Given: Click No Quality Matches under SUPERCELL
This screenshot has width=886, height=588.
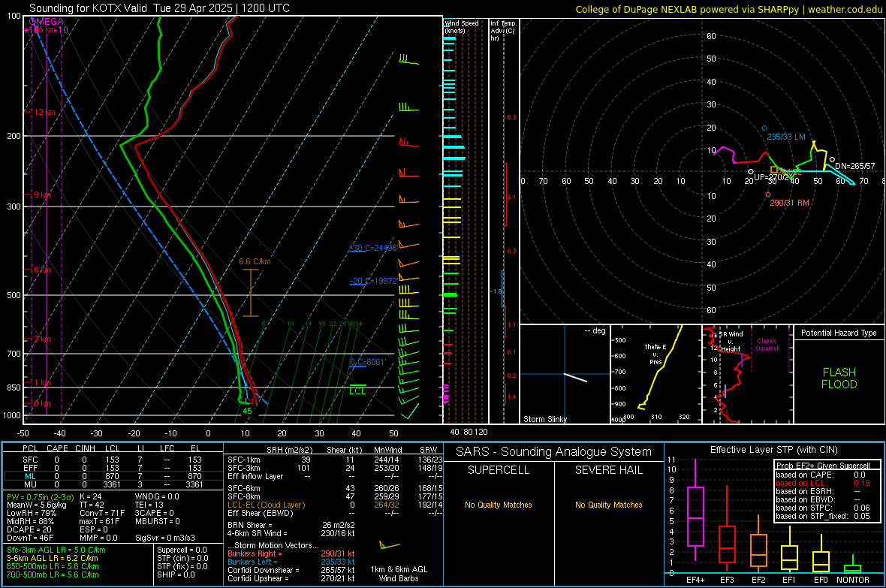Looking at the screenshot, I should [x=499, y=505].
